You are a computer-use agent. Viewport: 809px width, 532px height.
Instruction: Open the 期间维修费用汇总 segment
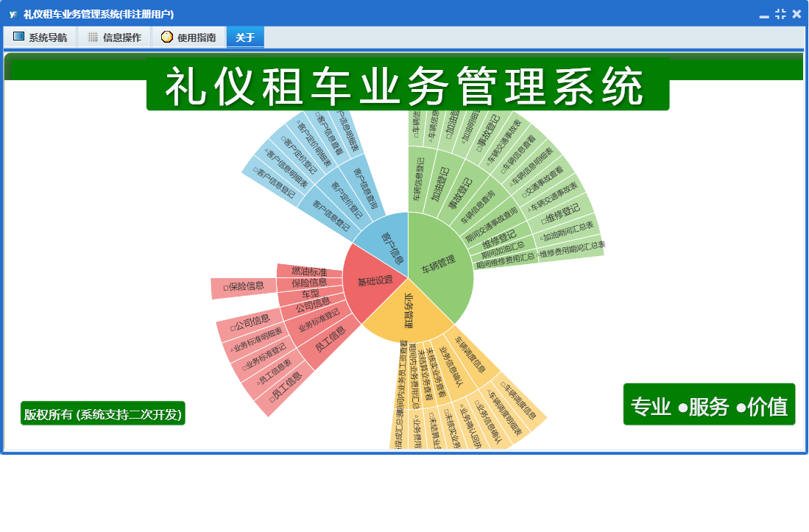(x=506, y=261)
